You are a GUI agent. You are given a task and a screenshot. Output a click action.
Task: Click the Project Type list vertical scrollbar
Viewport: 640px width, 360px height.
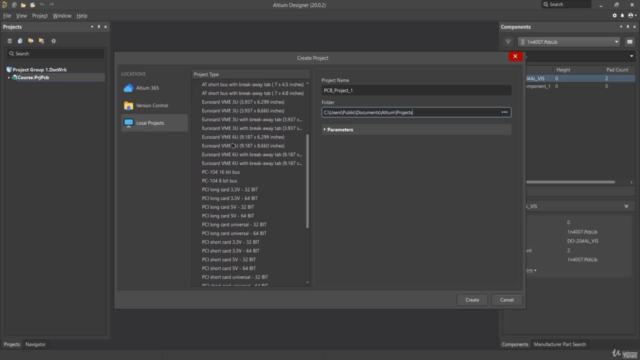[307, 181]
